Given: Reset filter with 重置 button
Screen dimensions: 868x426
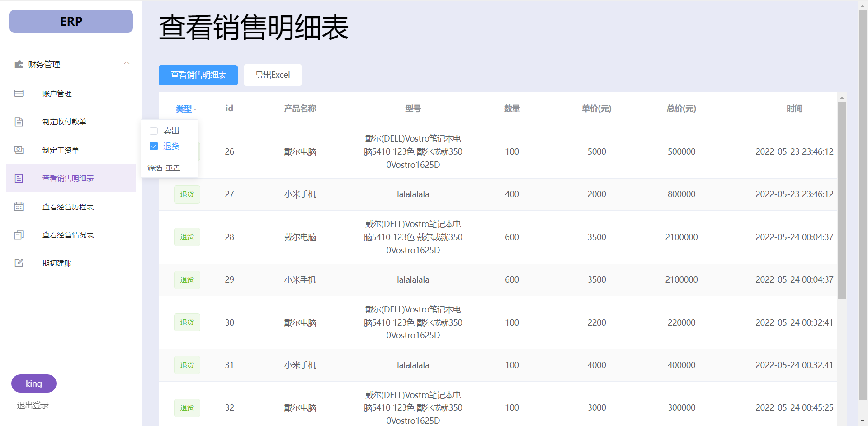Looking at the screenshot, I should click(x=173, y=168).
